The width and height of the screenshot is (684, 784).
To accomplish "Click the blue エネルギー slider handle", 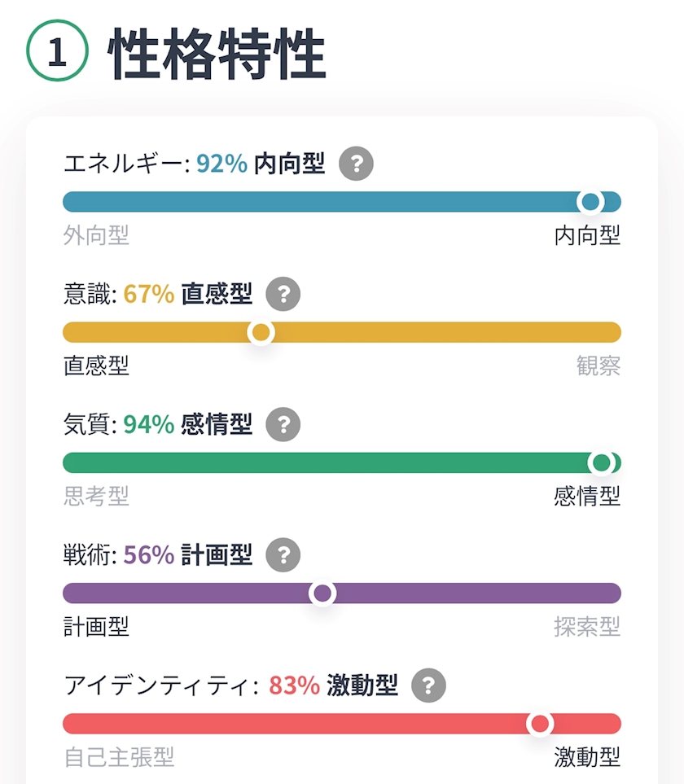I will (590, 202).
